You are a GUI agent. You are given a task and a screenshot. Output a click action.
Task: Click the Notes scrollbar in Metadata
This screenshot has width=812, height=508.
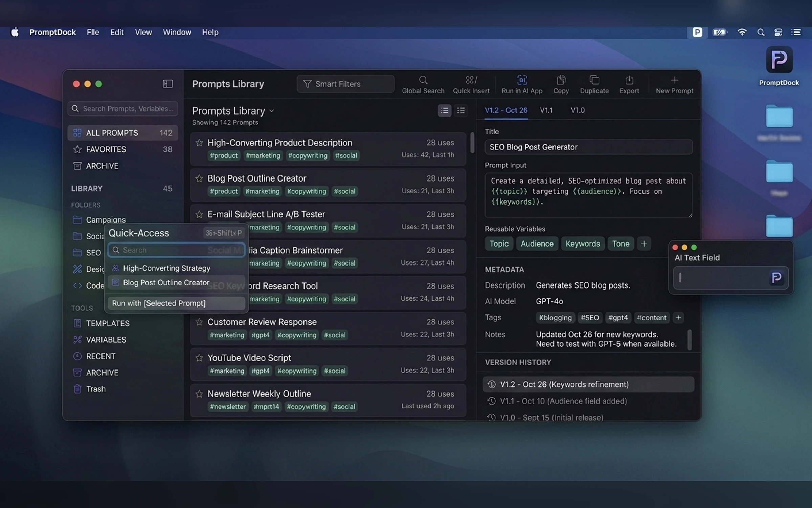pyautogui.click(x=690, y=339)
